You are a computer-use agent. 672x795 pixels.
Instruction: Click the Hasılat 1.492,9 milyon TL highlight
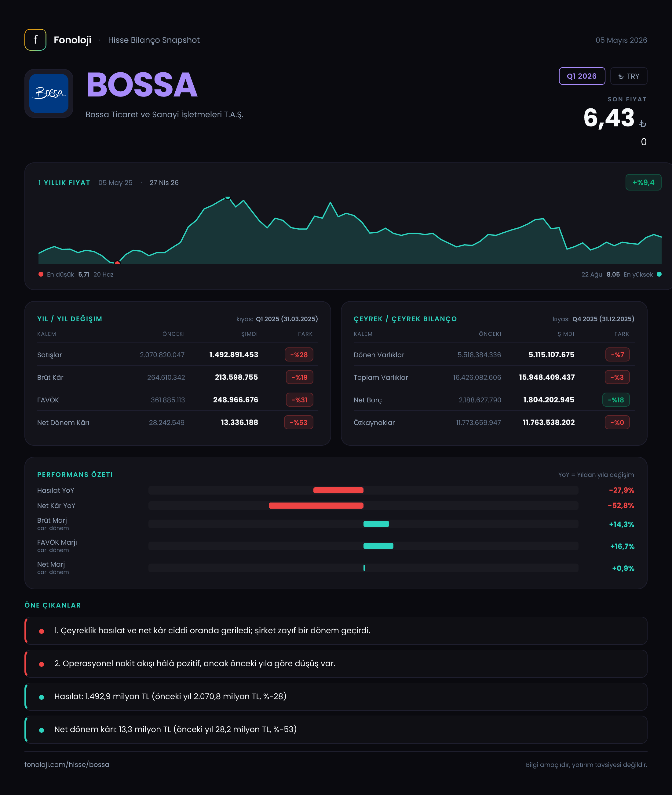tap(336, 696)
